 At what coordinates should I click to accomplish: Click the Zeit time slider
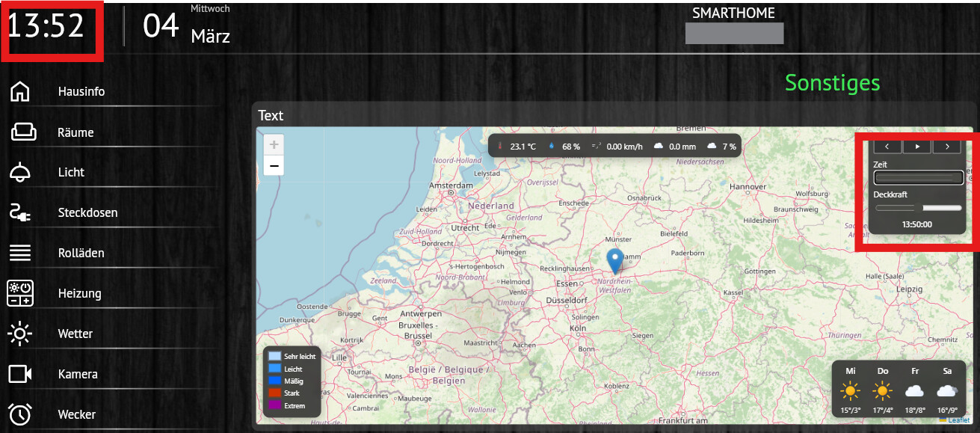918,177
